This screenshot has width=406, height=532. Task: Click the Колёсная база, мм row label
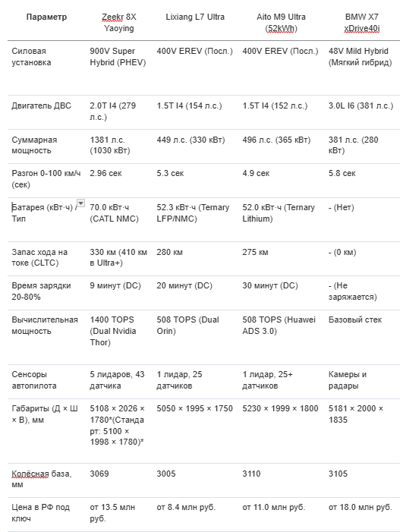(x=42, y=479)
